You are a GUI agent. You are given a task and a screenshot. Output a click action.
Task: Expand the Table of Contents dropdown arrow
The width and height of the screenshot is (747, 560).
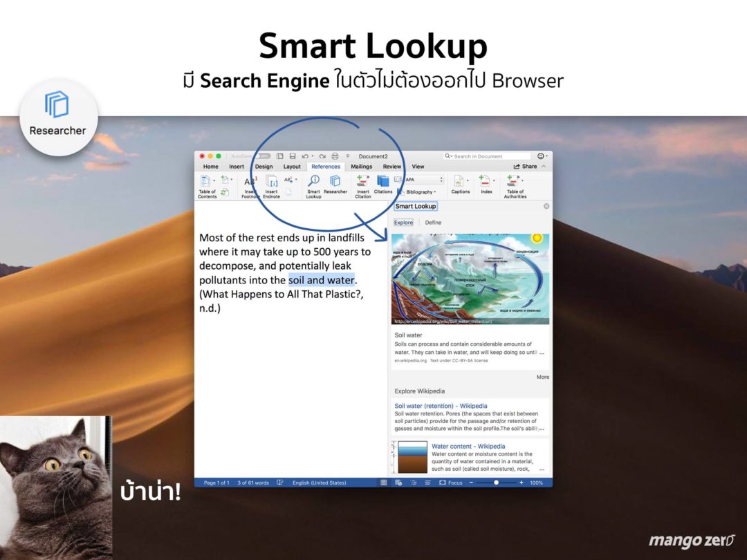pyautogui.click(x=214, y=181)
